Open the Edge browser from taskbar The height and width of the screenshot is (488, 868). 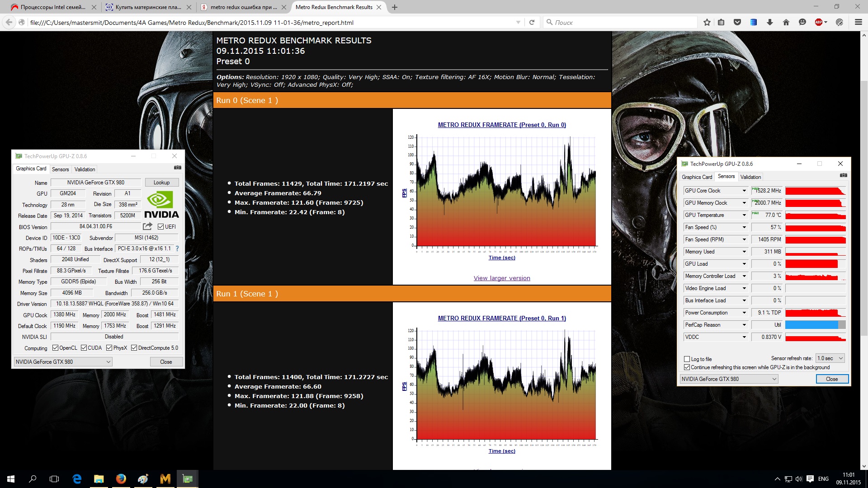tap(77, 479)
